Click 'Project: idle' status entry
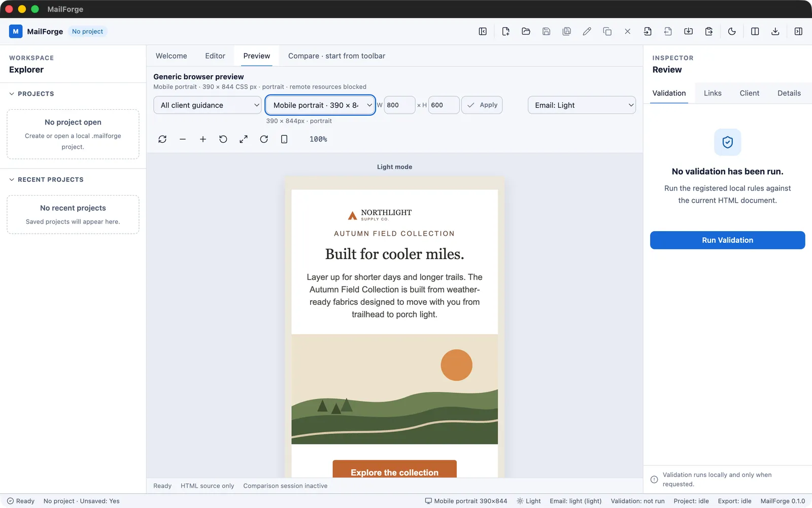The width and height of the screenshot is (812, 508). click(691, 501)
